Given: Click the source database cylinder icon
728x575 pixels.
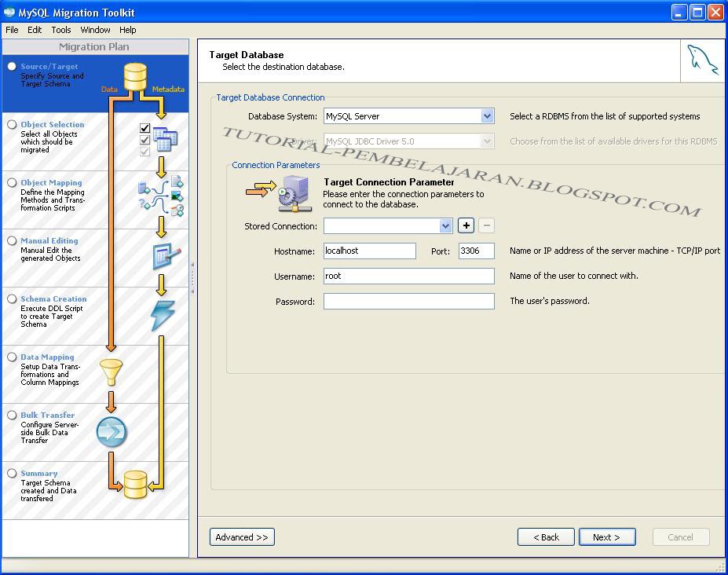Looking at the screenshot, I should pyautogui.click(x=135, y=77).
